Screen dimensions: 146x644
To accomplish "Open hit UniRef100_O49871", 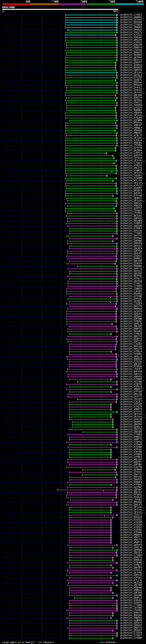I will (x=131, y=80).
